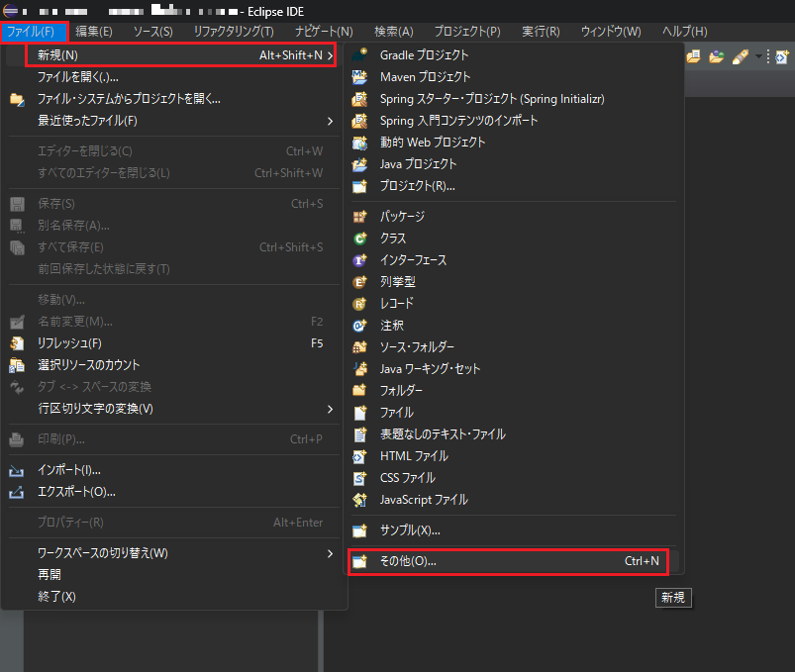The image size is (795, 672).
Task: Select ファイル・システムからプロジェクトを開く...
Action: pos(174,99)
